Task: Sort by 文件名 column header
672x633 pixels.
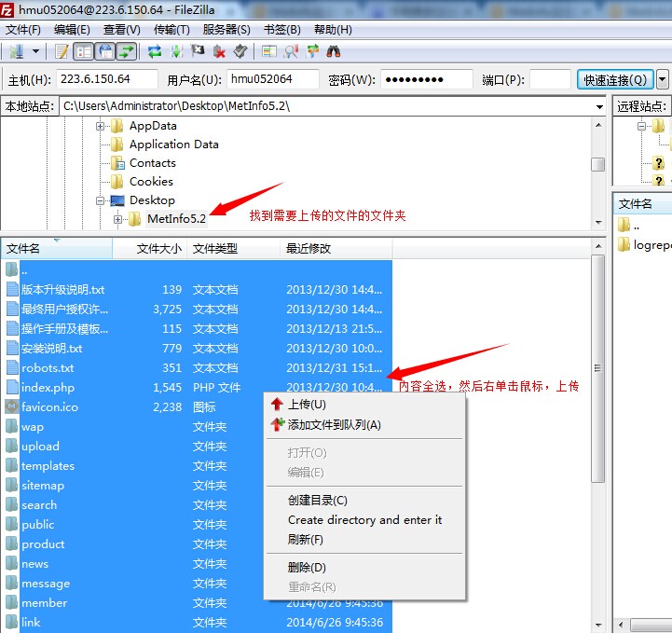Action: pos(57,249)
